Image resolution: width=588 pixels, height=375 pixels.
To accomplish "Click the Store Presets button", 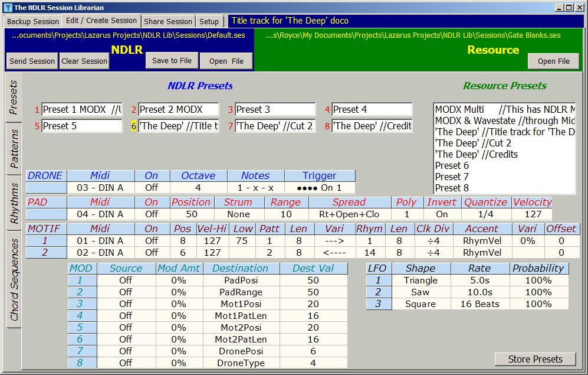I will click(534, 359).
